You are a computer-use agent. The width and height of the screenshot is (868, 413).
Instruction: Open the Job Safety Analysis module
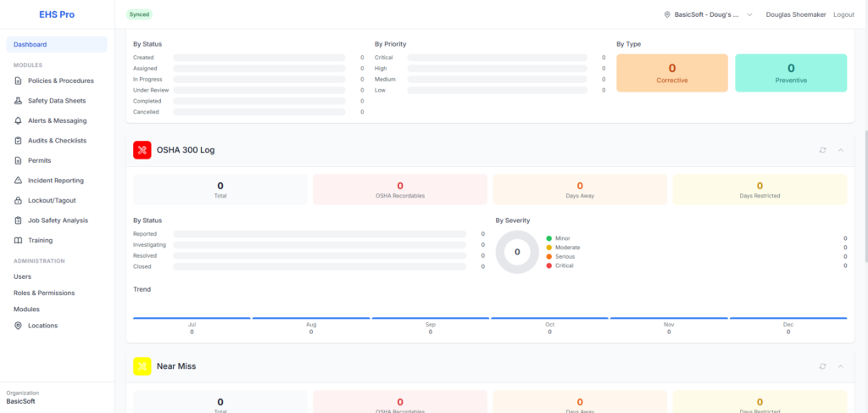58,220
